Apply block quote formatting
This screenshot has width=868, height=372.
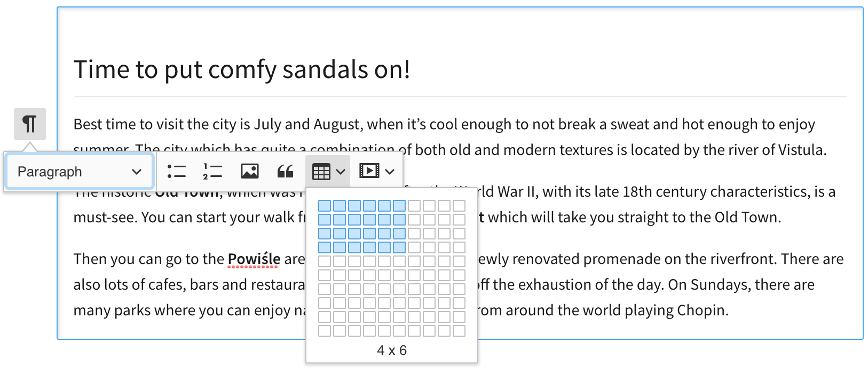point(286,172)
